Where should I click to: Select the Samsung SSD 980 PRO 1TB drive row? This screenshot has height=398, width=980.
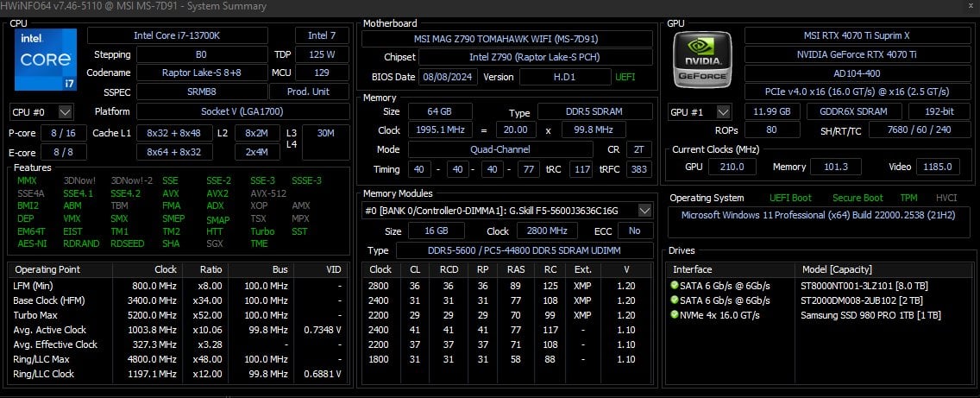coord(818,315)
